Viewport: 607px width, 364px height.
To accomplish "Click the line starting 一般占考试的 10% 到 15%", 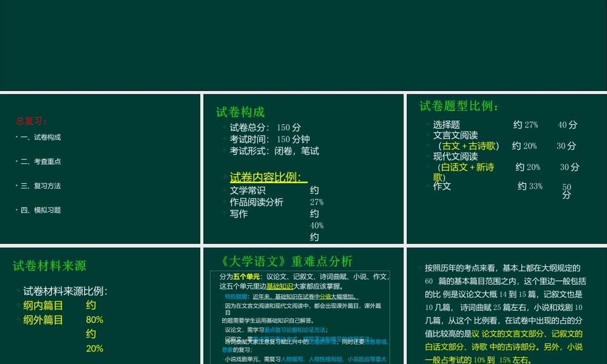I will point(477,360).
